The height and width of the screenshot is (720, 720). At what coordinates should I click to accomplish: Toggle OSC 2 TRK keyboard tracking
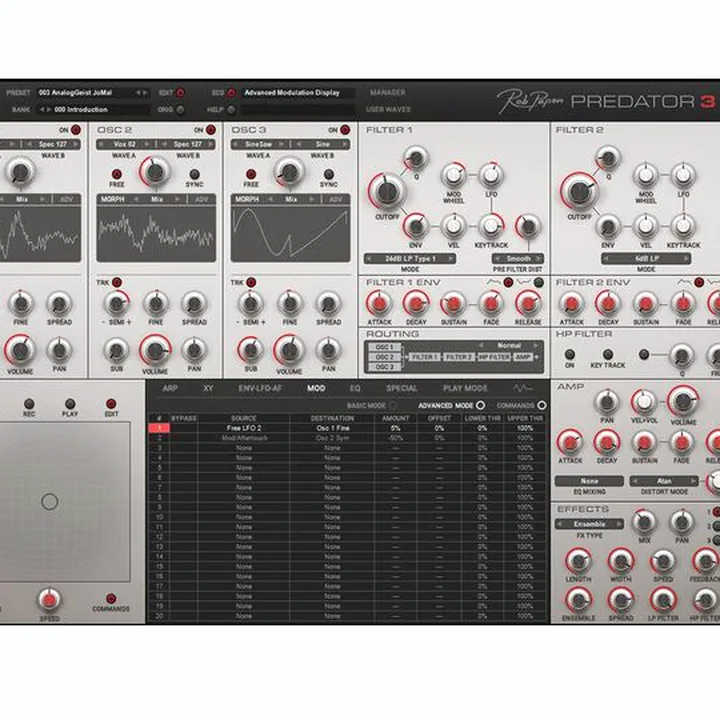117,282
